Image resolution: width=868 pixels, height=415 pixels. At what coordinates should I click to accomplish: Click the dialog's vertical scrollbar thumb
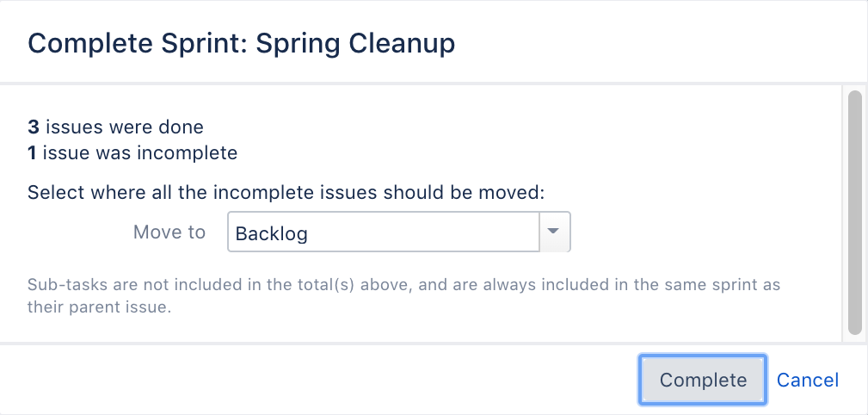tap(854, 211)
